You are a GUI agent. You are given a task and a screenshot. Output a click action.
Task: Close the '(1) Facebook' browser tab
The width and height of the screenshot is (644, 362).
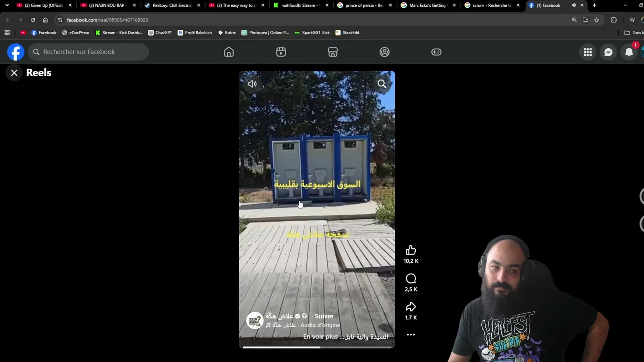582,5
